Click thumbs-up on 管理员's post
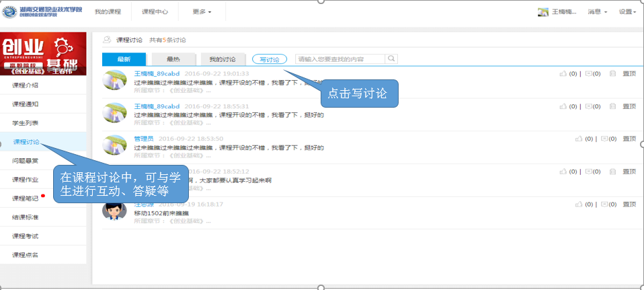This screenshot has height=290, width=644. [579, 139]
